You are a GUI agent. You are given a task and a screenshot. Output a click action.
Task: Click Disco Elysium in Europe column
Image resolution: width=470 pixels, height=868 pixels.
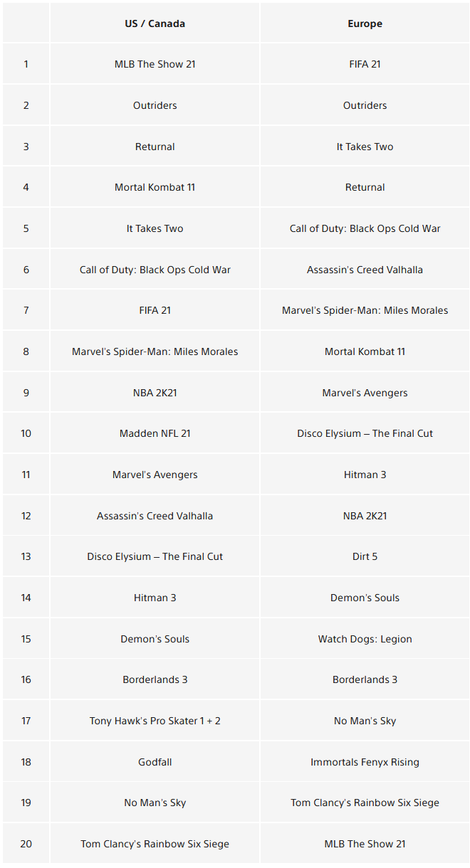(x=365, y=433)
